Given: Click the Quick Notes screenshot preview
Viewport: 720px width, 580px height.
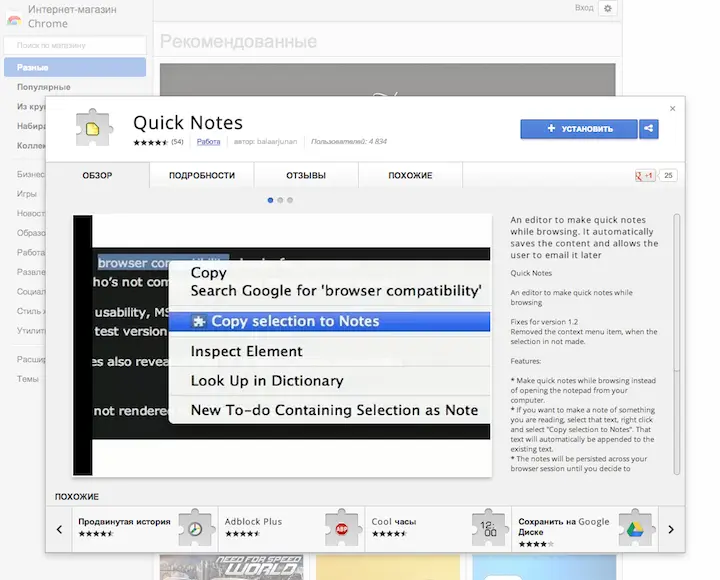Looking at the screenshot, I should (282, 345).
